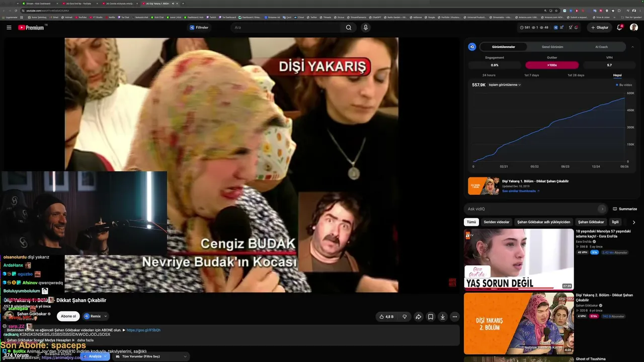Image resolution: width=644 pixels, height=362 pixels.
Task: Open the toplam görüntülenme dropdown
Action: point(505,85)
